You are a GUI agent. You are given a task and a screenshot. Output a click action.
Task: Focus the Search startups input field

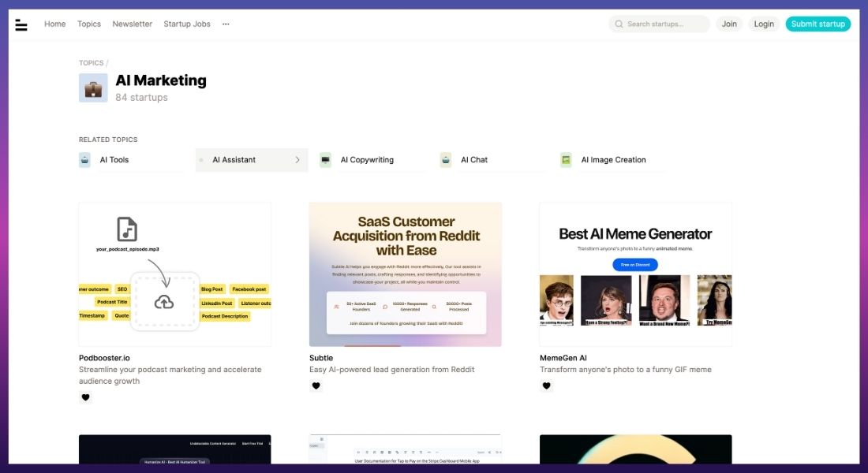(x=660, y=24)
